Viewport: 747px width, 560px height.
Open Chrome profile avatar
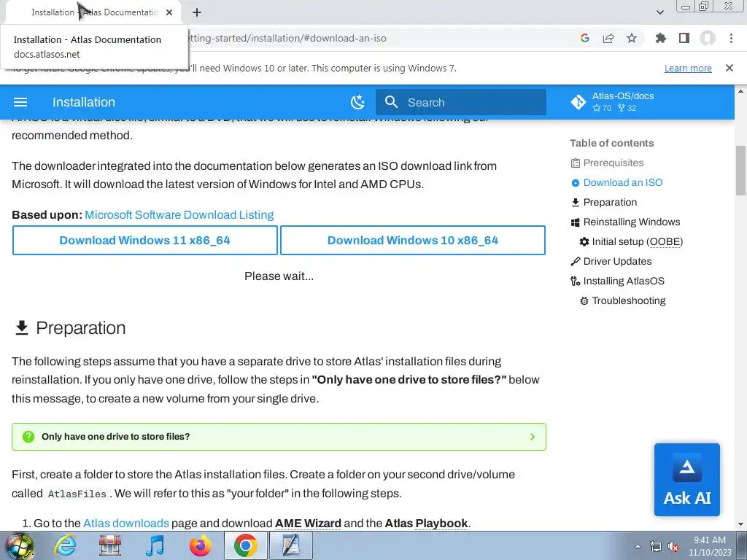pos(708,38)
